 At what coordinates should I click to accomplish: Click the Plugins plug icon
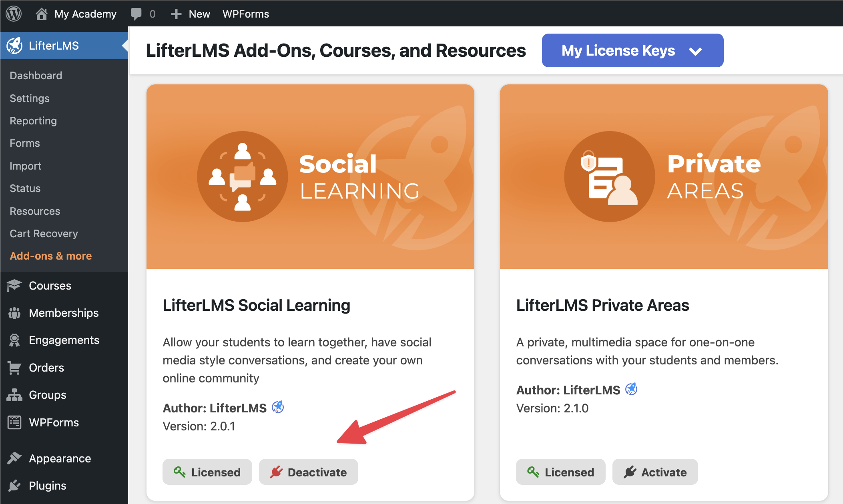click(14, 486)
